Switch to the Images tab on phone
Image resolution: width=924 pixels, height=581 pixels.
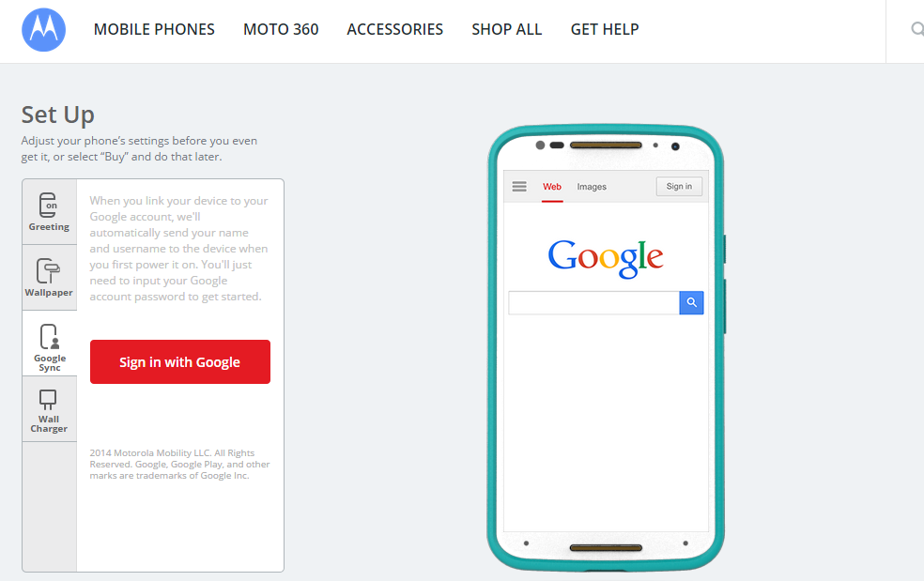(x=592, y=187)
